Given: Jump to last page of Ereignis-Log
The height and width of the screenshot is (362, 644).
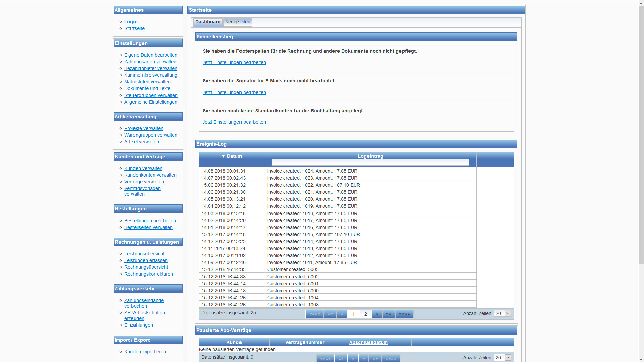Looking at the screenshot, I should [404, 314].
